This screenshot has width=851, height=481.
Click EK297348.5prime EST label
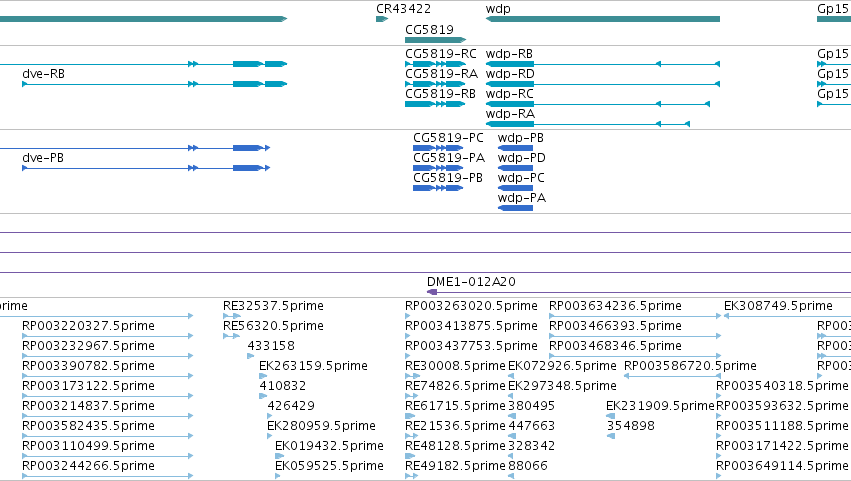[562, 386]
